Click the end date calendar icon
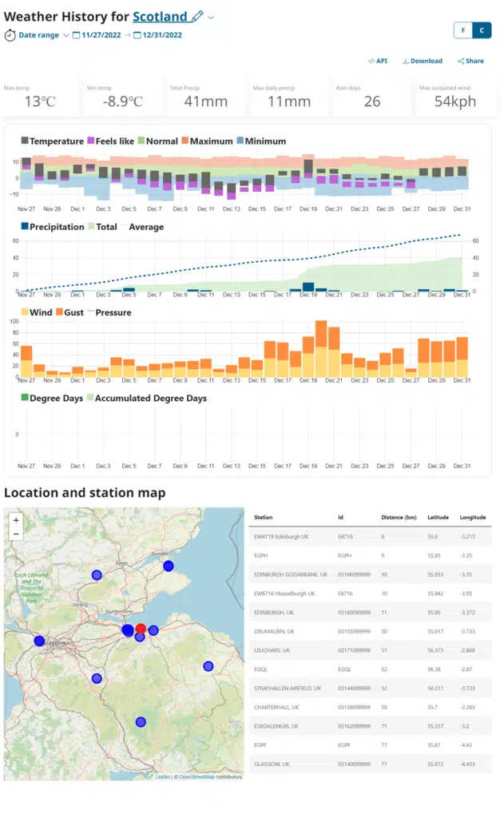 [x=137, y=35]
